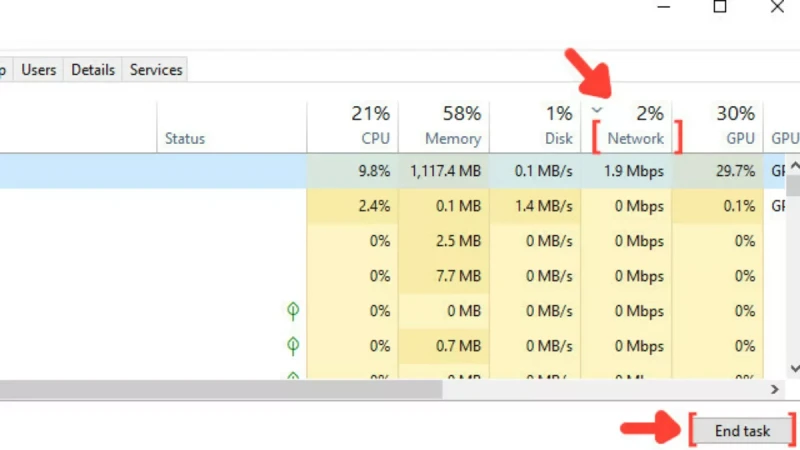Viewport: 800px width, 450px height.
Task: Click the green leaf icon in the 0 MB row
Action: pyautogui.click(x=293, y=311)
